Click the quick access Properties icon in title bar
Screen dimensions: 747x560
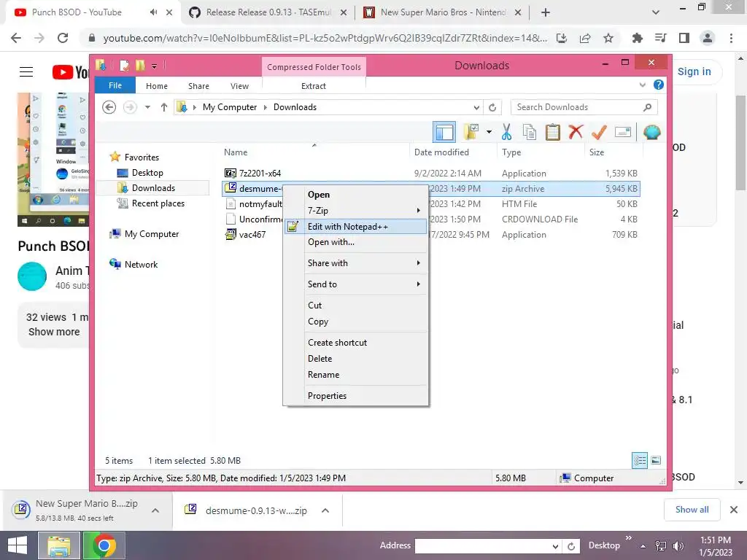click(x=124, y=65)
